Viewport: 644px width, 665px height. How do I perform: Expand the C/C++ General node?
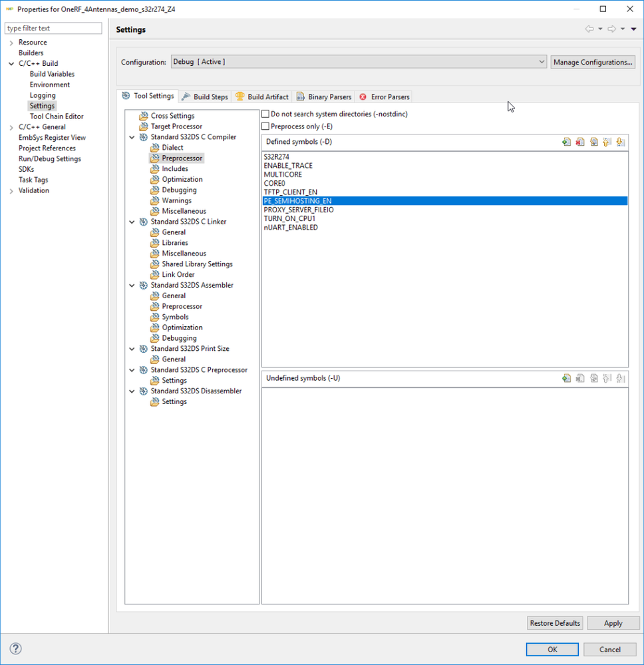pos(11,127)
